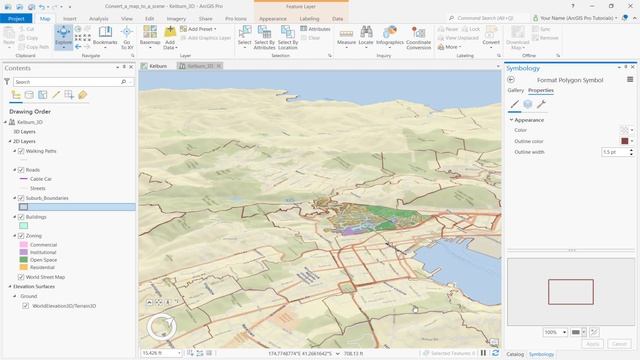Click the Attributes button
This screenshot has height=360, width=640.
(315, 29)
